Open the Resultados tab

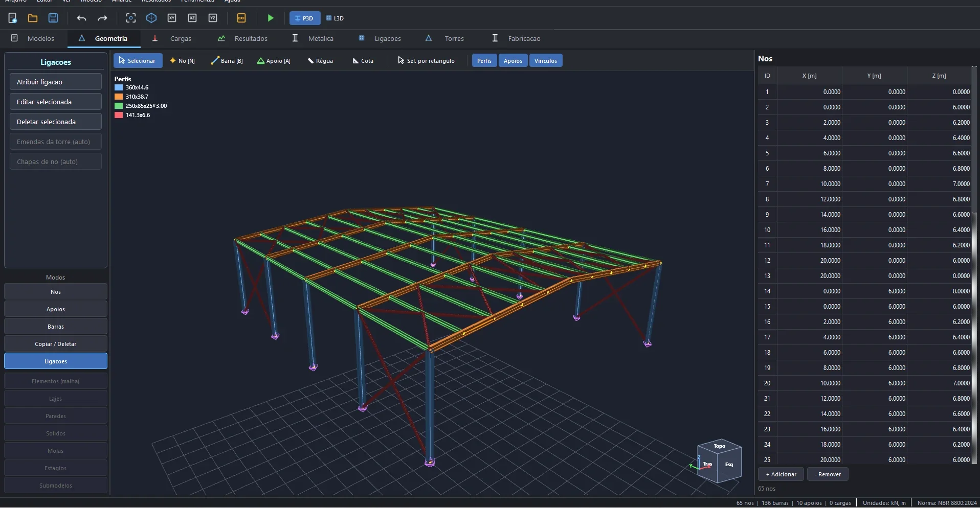[x=242, y=38]
